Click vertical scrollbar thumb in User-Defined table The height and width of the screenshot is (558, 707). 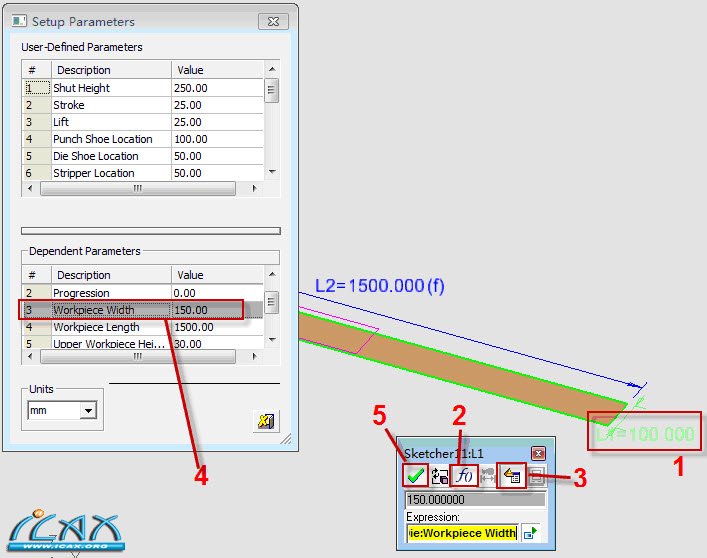pyautogui.click(x=271, y=90)
